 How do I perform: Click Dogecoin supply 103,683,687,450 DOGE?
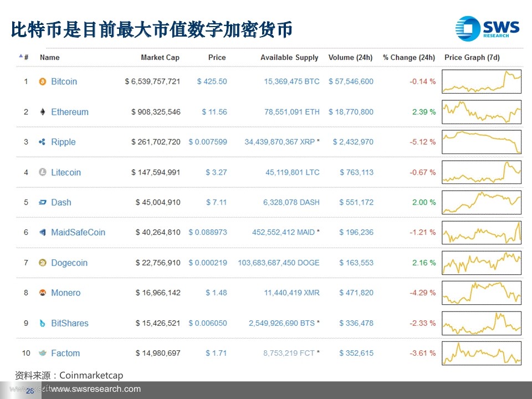[279, 263]
